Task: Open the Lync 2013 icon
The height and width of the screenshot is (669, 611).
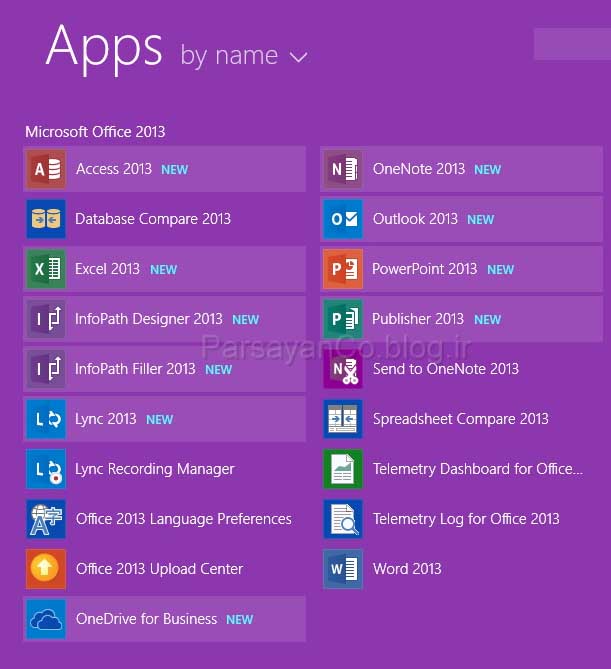Action: click(46, 419)
